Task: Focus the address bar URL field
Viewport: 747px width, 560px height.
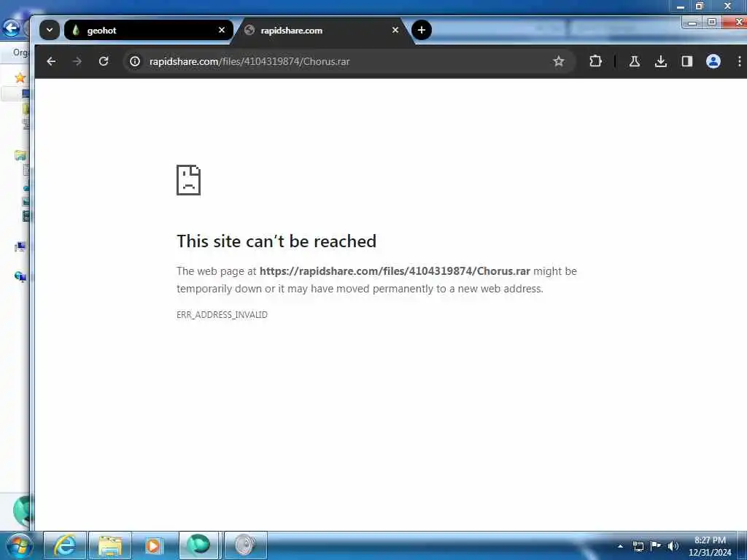Action: coord(348,61)
